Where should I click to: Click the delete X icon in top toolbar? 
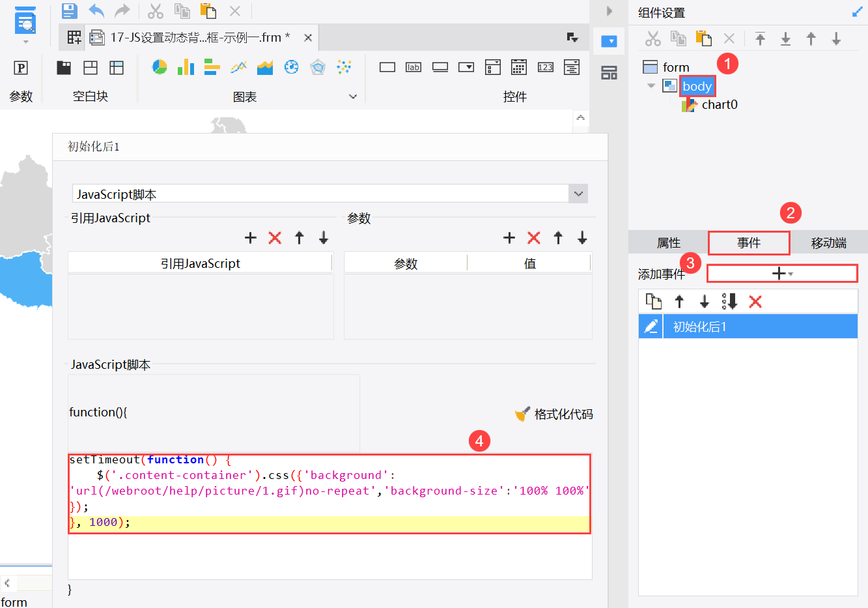(235, 11)
